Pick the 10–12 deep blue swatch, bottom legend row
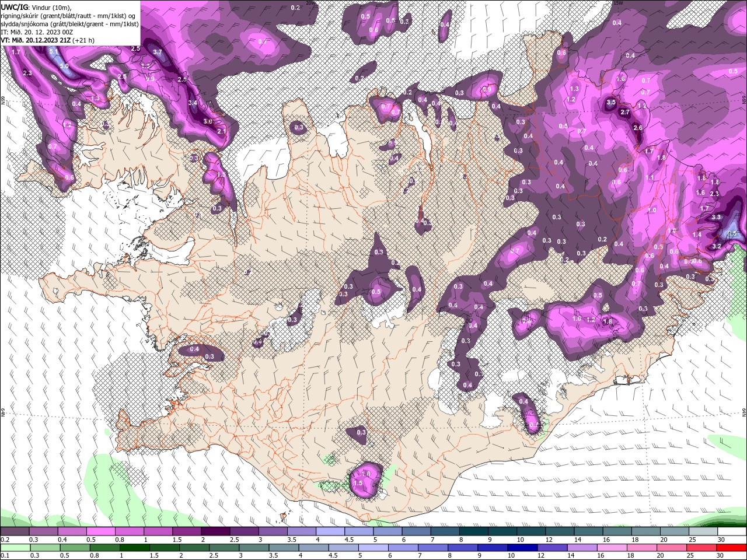The width and height of the screenshot is (747, 560). [522, 547]
